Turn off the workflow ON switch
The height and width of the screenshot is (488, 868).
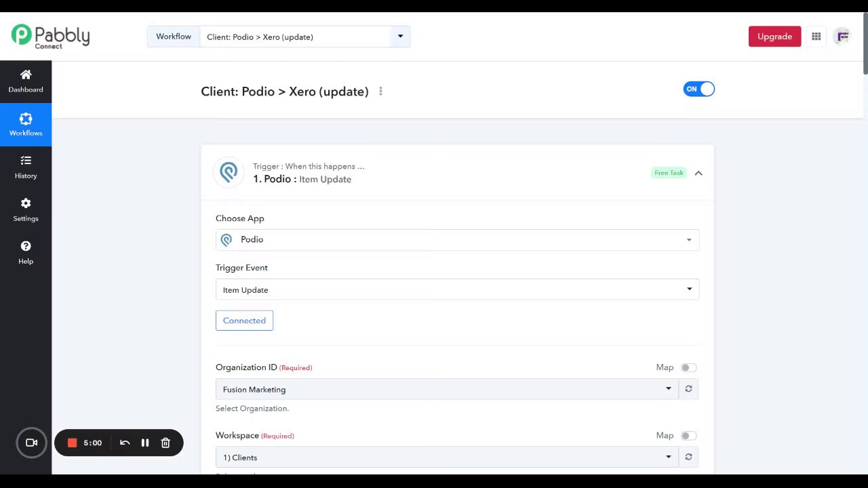(x=698, y=89)
